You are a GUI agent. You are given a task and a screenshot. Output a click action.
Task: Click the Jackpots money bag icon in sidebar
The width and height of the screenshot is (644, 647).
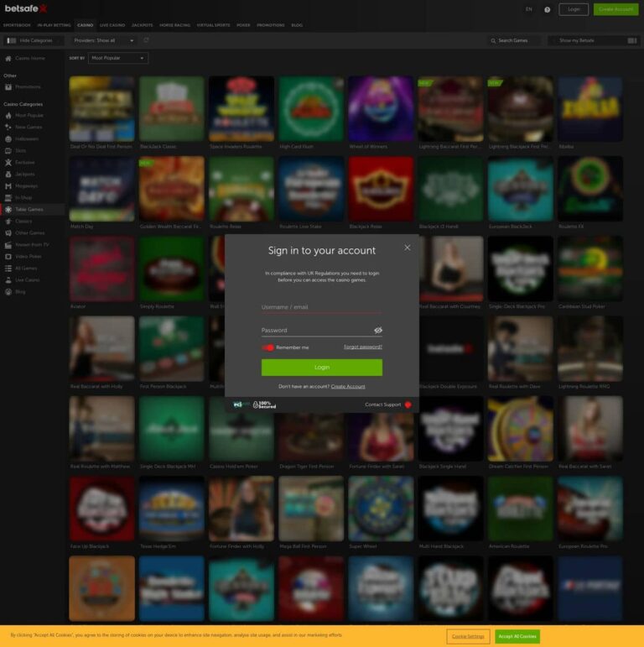8,175
